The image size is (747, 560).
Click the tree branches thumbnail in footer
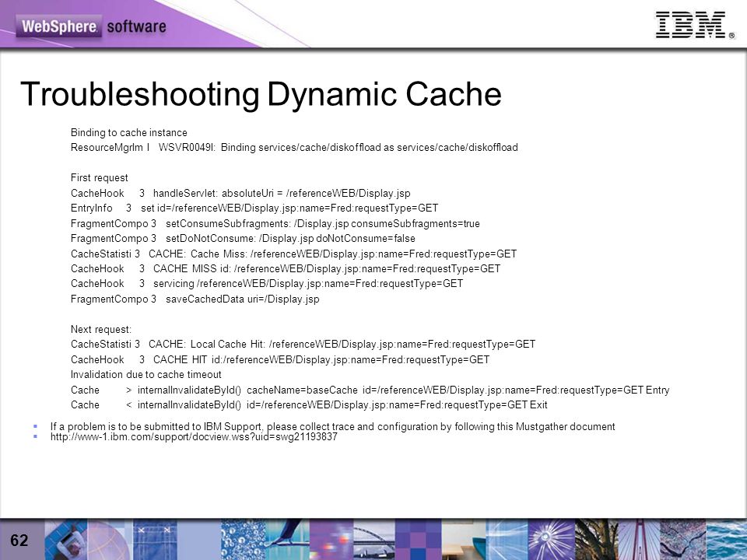click(597, 540)
